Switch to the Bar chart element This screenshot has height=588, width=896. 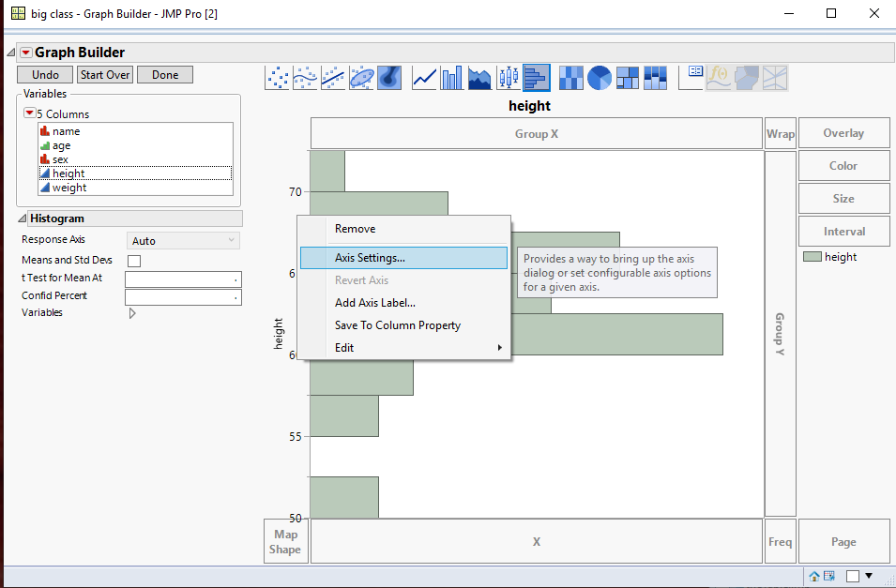451,78
